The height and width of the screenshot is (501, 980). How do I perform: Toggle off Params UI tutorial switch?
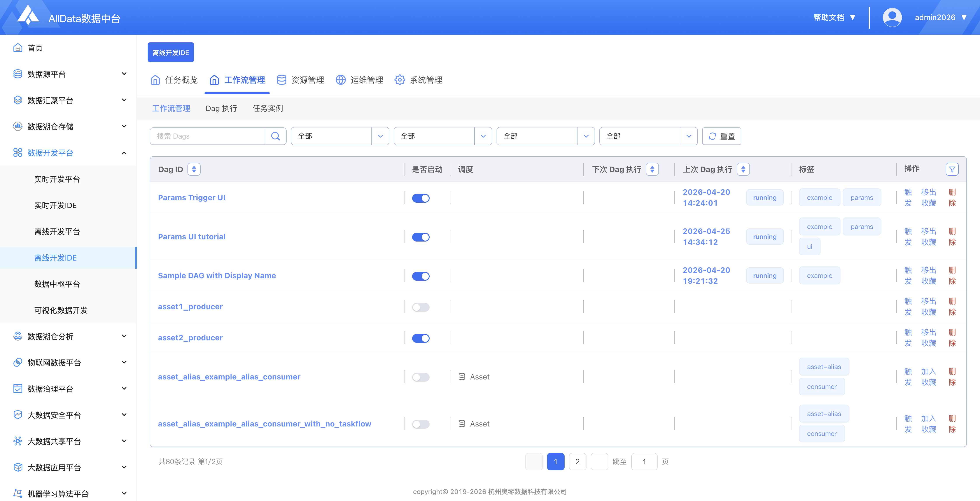pyautogui.click(x=421, y=237)
